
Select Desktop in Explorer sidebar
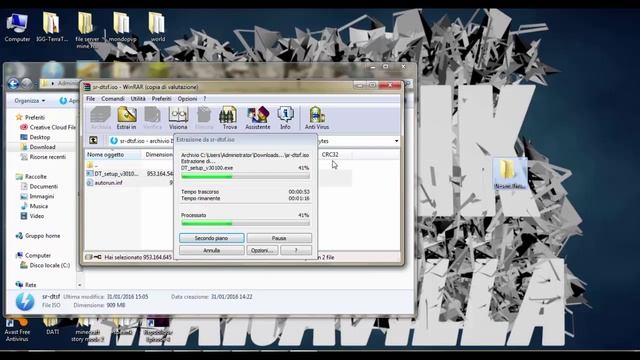pos(36,137)
